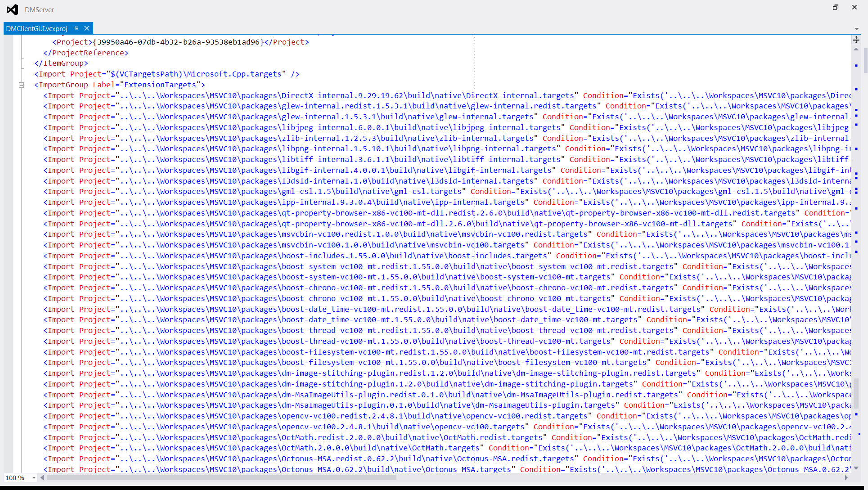Click the DirectX-internal.9.29.19.62 import line

[447, 95]
